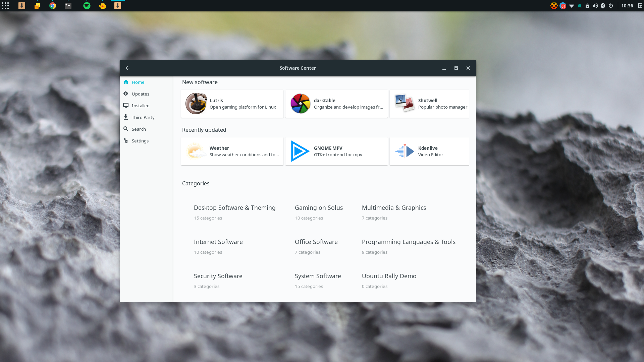Open the terminal from the panel

pos(68,6)
